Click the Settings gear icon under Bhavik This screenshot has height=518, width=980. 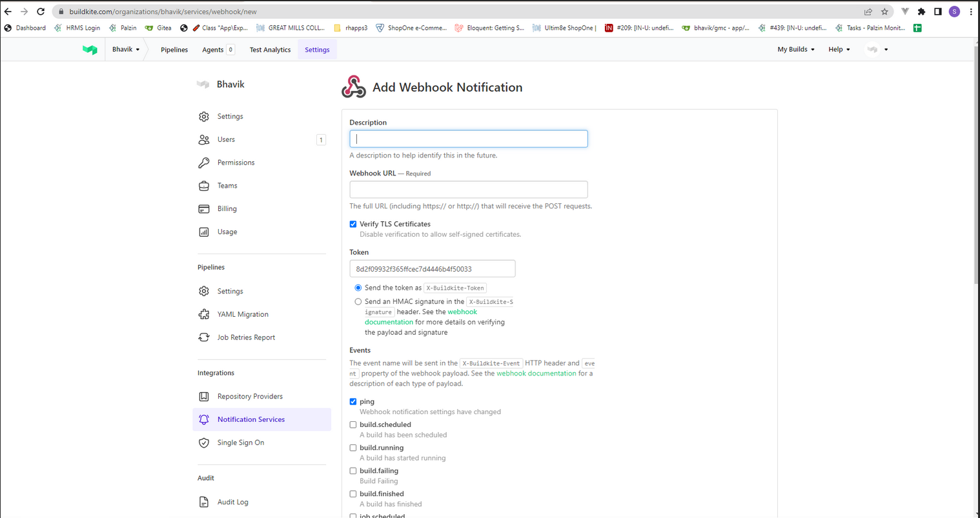[204, 117]
